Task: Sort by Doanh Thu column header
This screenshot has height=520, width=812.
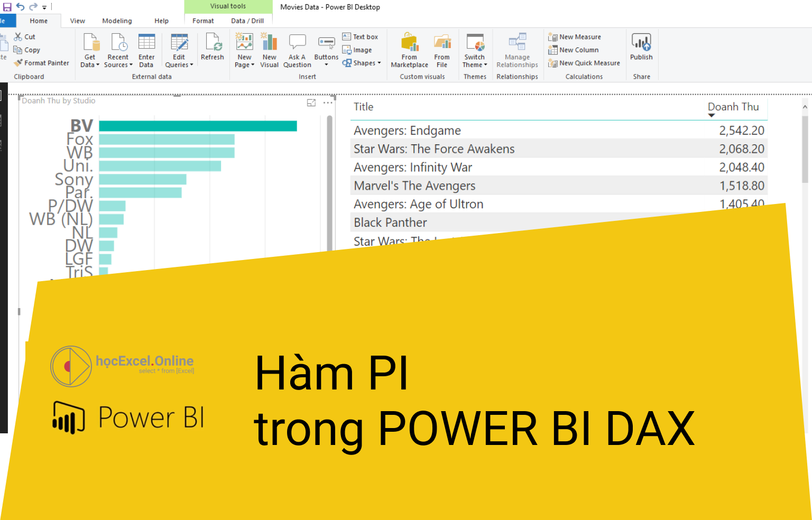Action: pyautogui.click(x=733, y=107)
